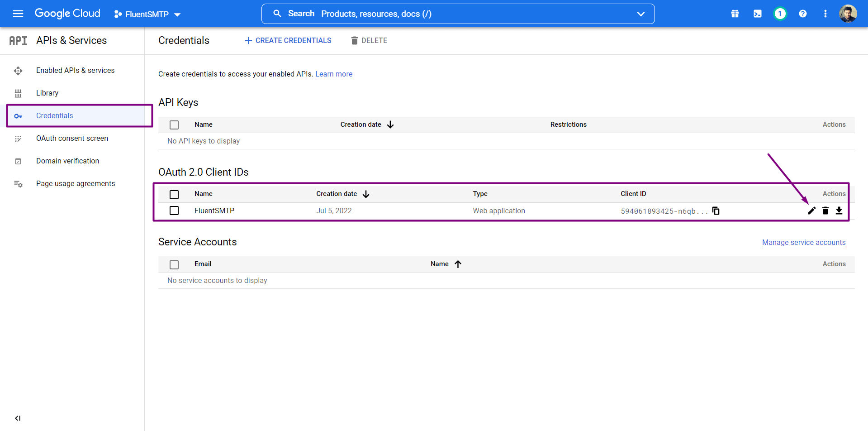Download the FluentSMTP OAuth client JSON

click(839, 211)
